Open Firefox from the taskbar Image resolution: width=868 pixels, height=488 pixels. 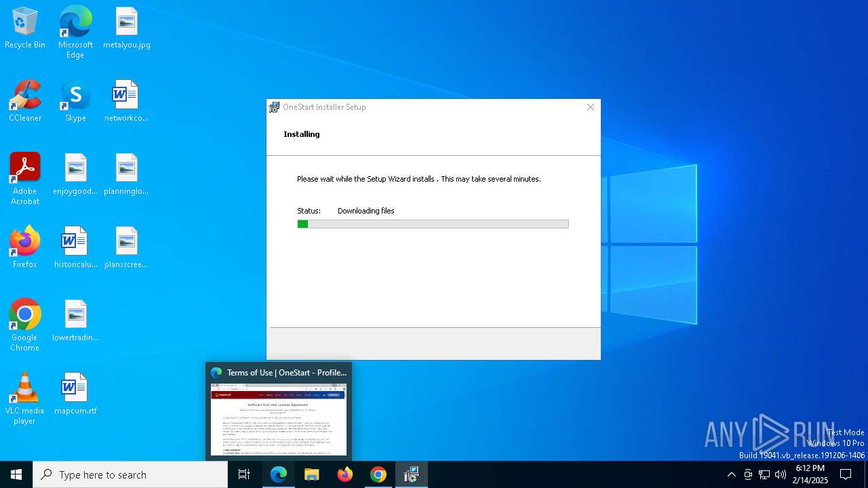coord(345,474)
